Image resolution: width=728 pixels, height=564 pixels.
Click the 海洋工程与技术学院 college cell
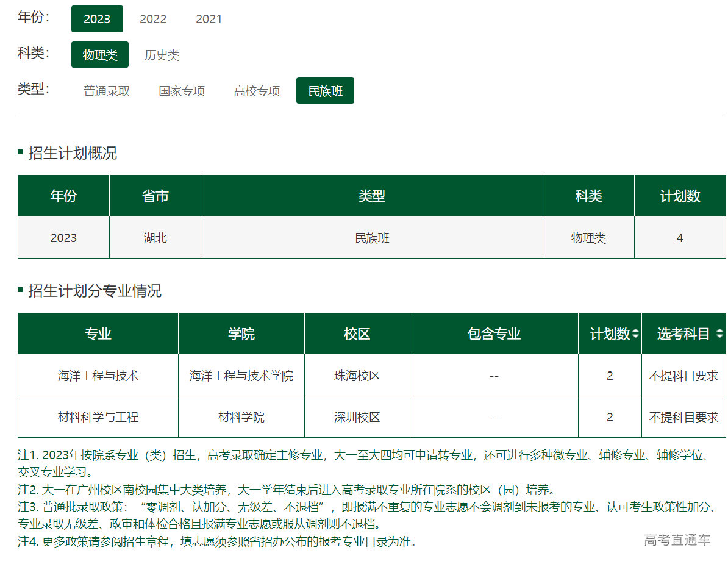click(241, 376)
